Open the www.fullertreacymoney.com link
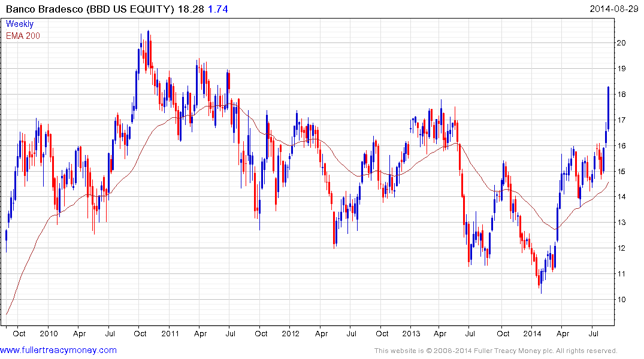The image size is (644, 359). (x=58, y=351)
